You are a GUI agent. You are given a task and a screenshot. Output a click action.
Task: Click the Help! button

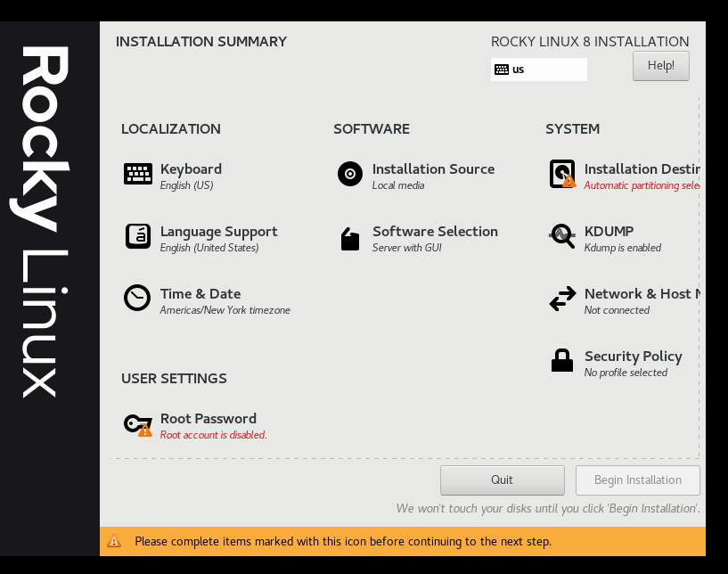click(660, 66)
